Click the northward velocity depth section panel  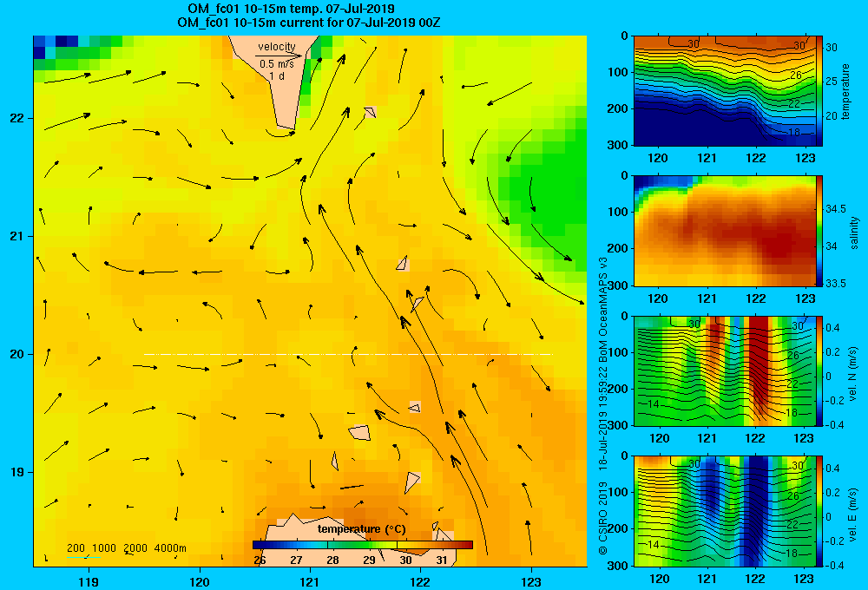click(x=725, y=370)
